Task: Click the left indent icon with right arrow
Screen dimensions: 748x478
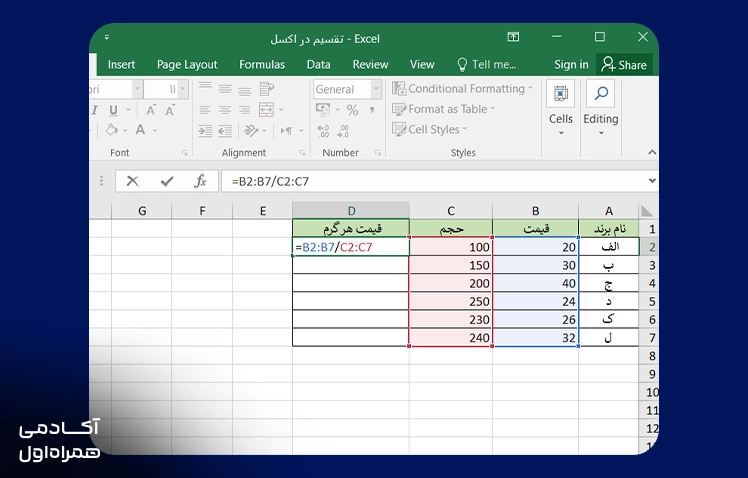Action: point(205,131)
